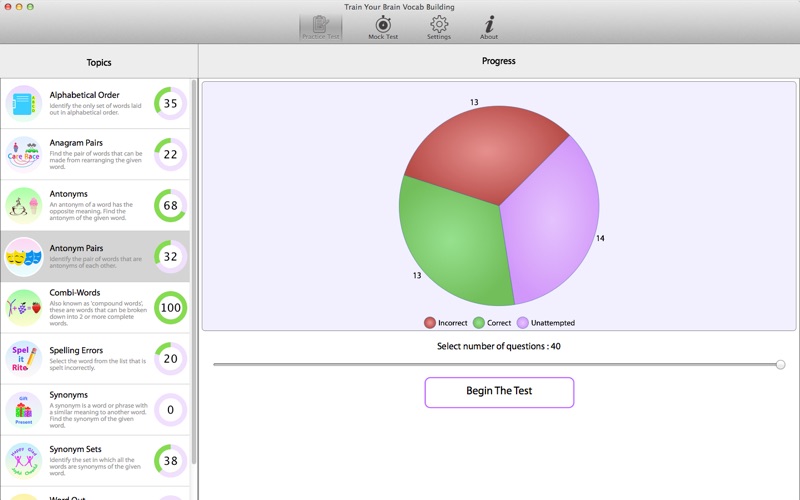The image size is (800, 500).
Task: Click the Synonyms description text
Action: tap(98, 415)
